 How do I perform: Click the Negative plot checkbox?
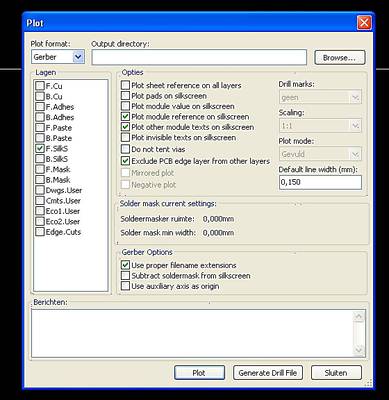pos(125,185)
